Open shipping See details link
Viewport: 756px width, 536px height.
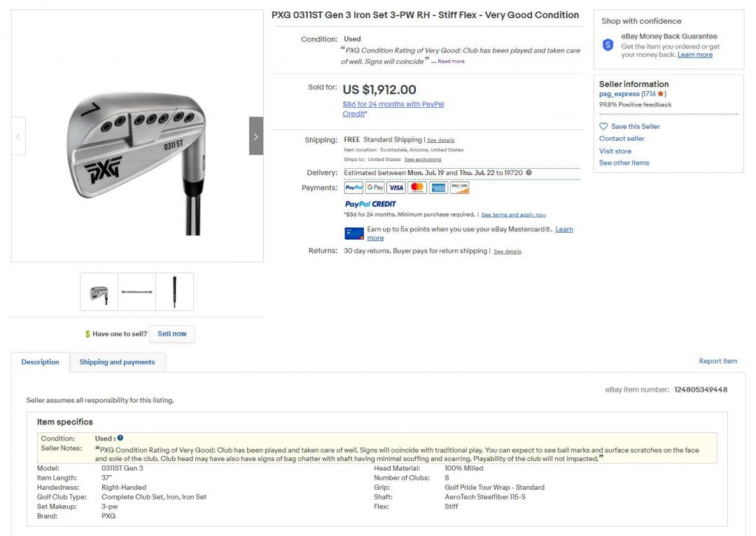click(x=440, y=140)
